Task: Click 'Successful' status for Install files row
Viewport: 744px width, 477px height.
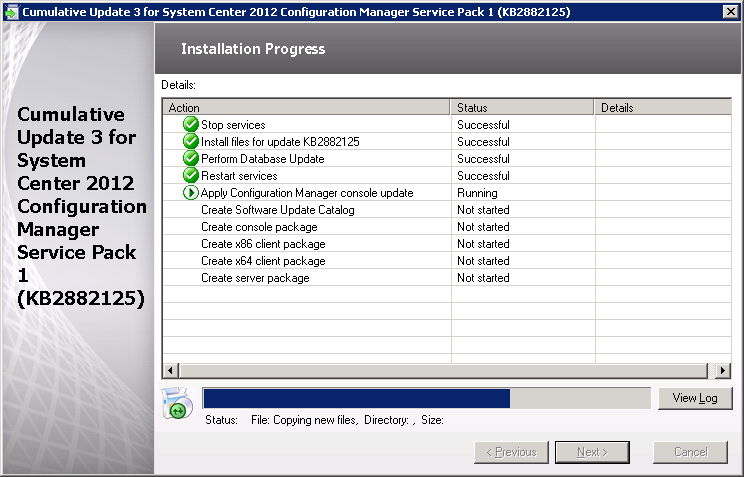Action: click(x=483, y=142)
